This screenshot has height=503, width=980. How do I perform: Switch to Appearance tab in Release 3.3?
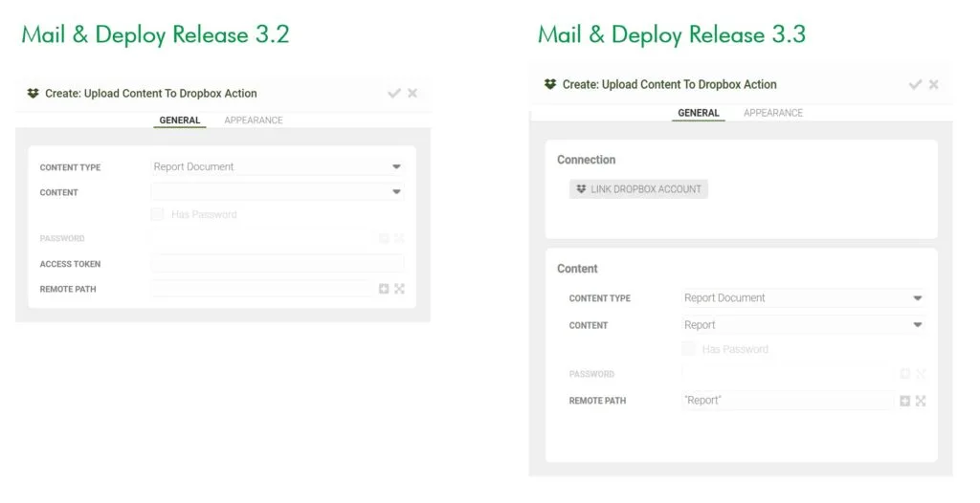pos(773,113)
